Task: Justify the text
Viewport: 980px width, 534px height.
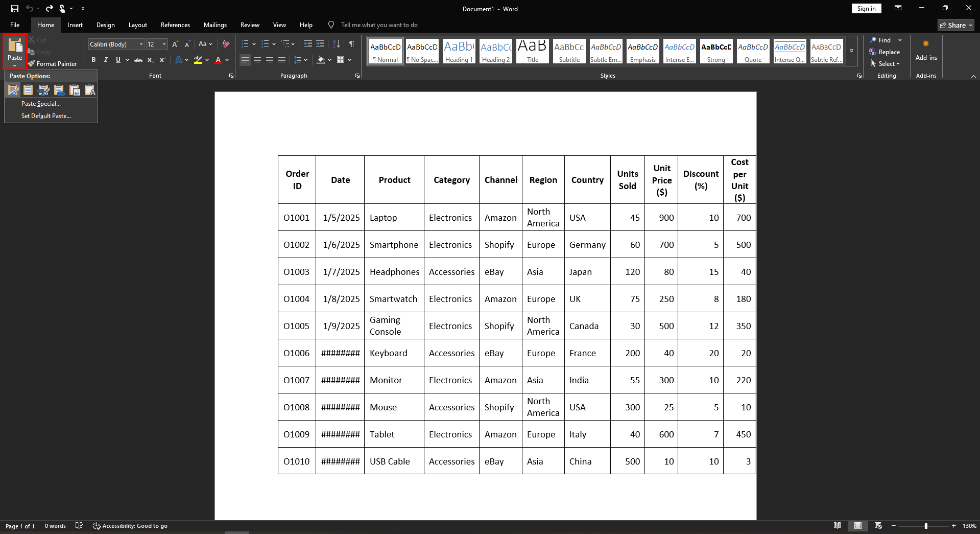Action: [x=282, y=60]
